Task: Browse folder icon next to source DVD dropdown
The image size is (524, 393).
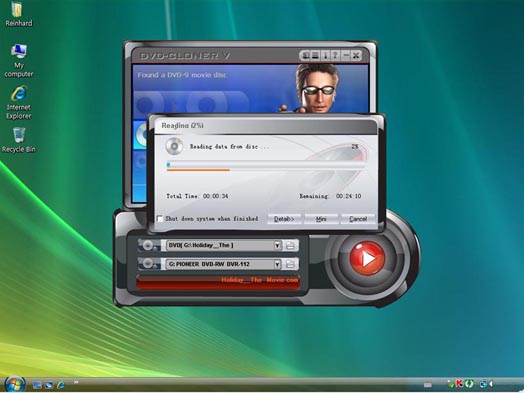Action: pyautogui.click(x=290, y=246)
